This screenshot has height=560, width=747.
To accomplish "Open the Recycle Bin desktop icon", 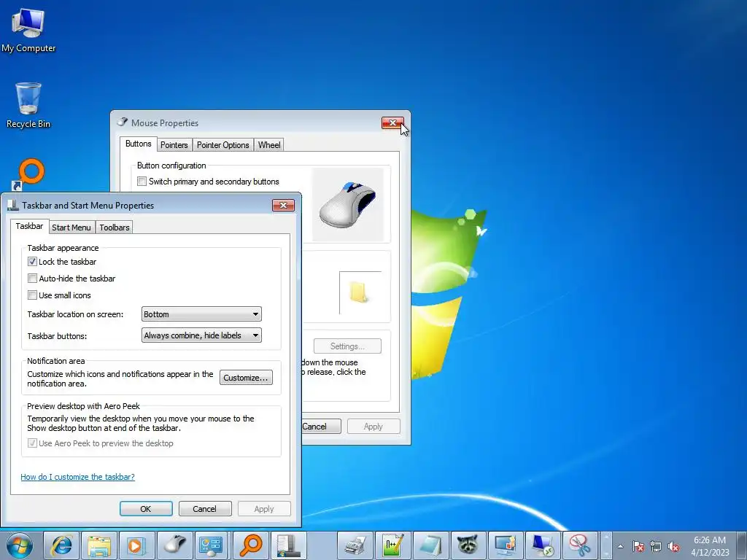I will click(28, 105).
